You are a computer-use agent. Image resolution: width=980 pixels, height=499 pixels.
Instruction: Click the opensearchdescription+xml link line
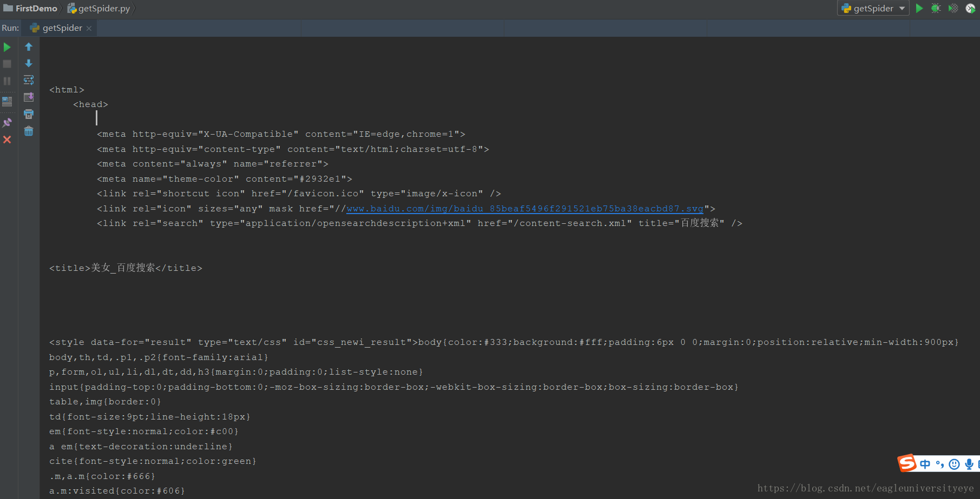click(419, 223)
